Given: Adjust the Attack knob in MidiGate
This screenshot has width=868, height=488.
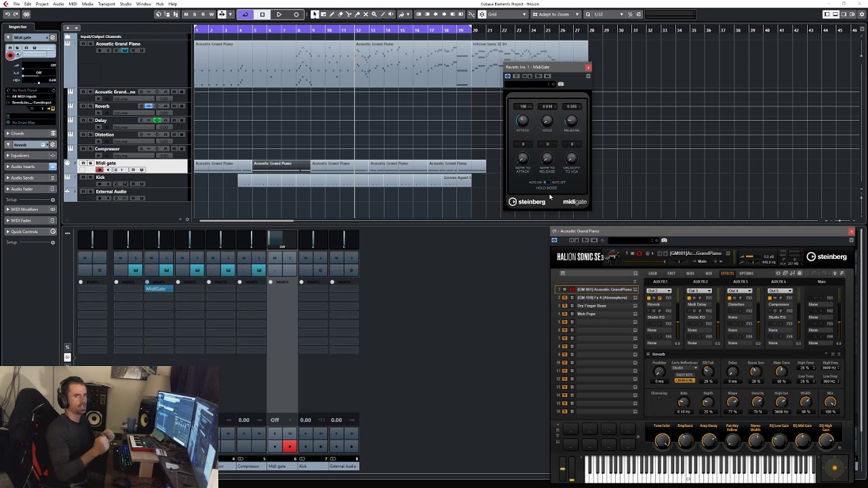Looking at the screenshot, I should click(522, 121).
